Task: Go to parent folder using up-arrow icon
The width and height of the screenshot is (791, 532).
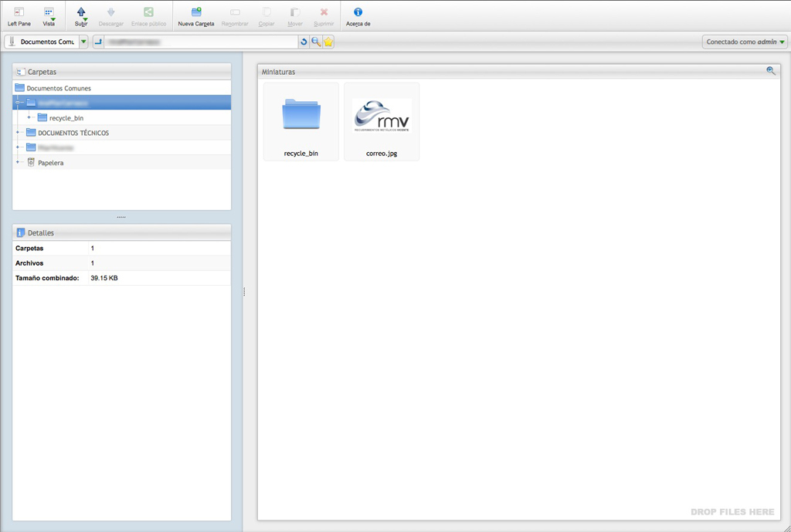Action: click(98, 42)
